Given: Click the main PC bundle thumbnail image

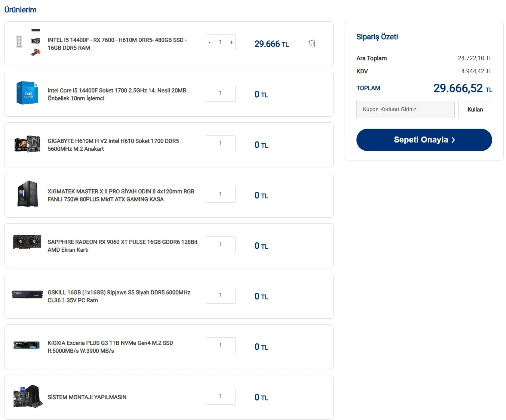Looking at the screenshot, I should pyautogui.click(x=27, y=43).
